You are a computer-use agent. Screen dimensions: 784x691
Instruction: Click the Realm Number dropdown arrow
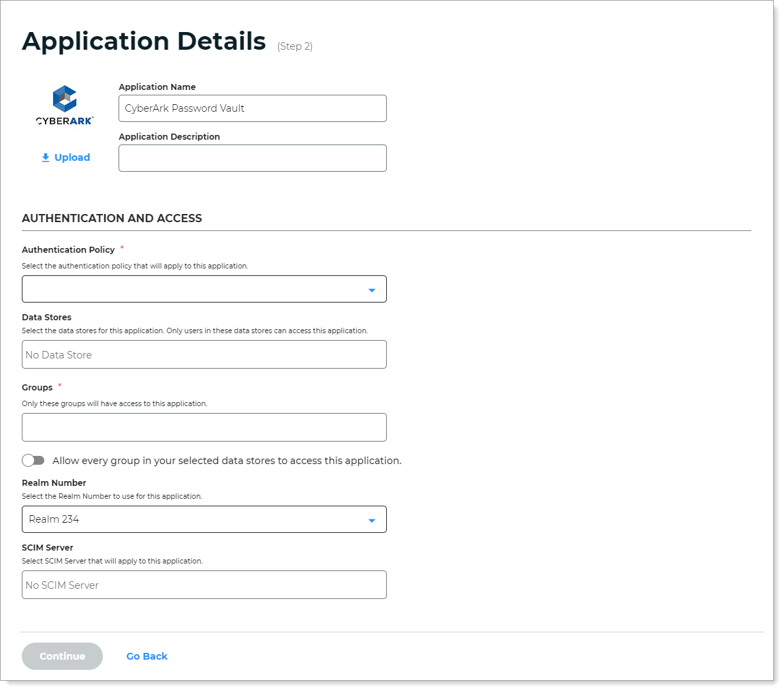(372, 519)
